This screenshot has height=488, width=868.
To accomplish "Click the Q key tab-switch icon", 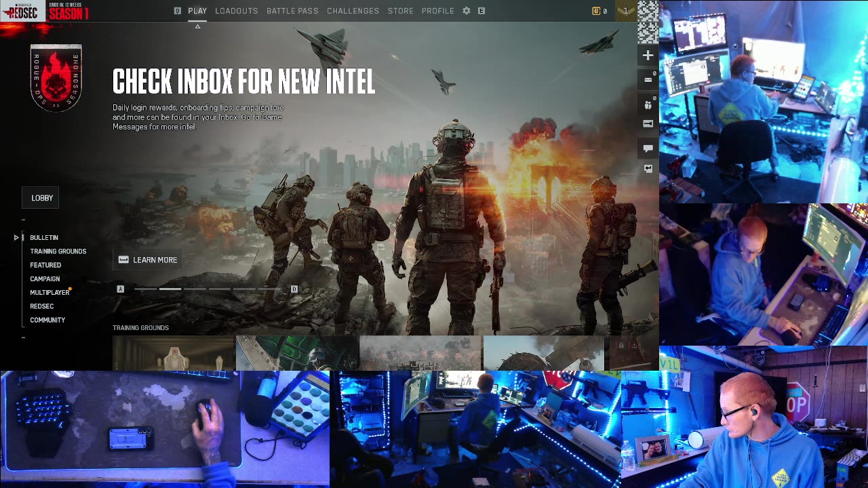I will pos(178,11).
